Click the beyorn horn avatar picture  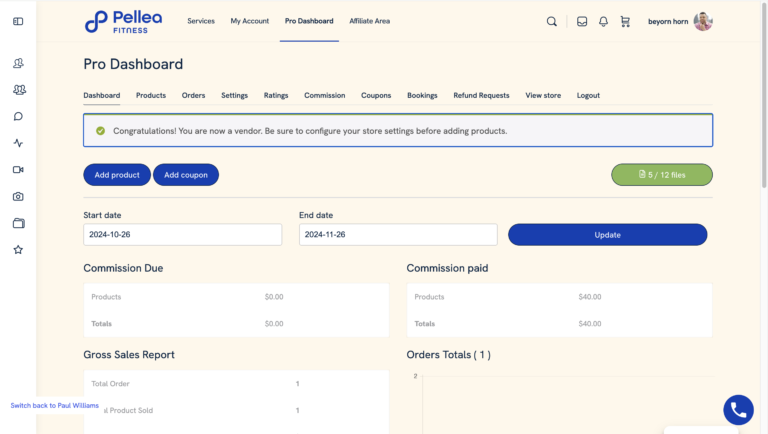coord(703,22)
